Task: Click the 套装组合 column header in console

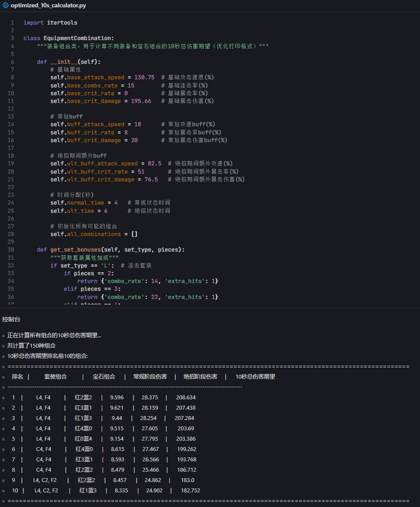Action: point(56,376)
